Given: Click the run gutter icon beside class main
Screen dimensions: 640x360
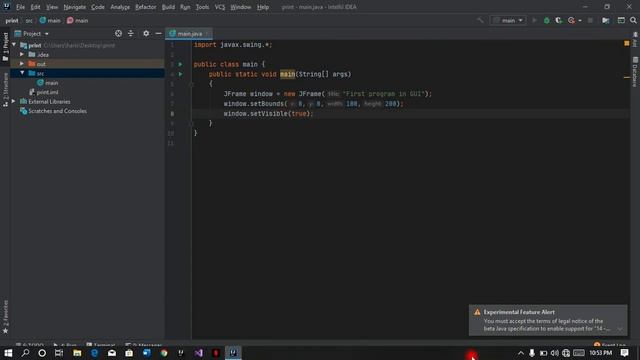Looking at the screenshot, I should 180,64.
